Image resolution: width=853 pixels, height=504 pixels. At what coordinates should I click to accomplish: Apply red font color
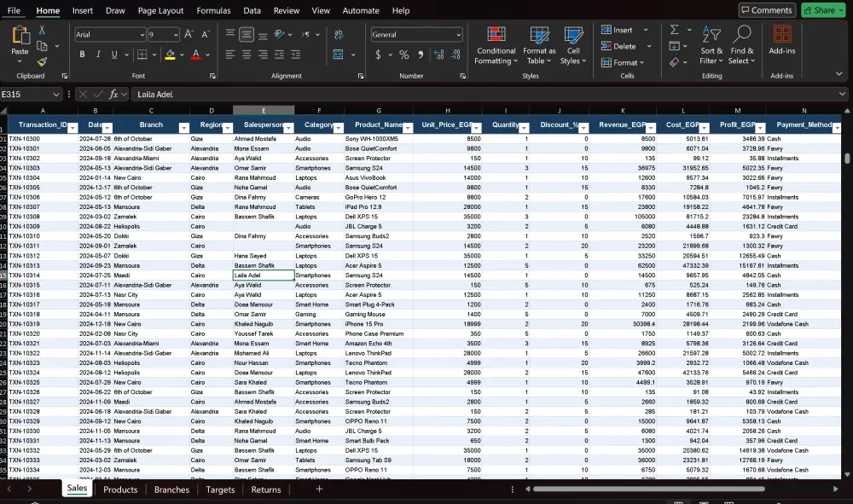point(196,55)
